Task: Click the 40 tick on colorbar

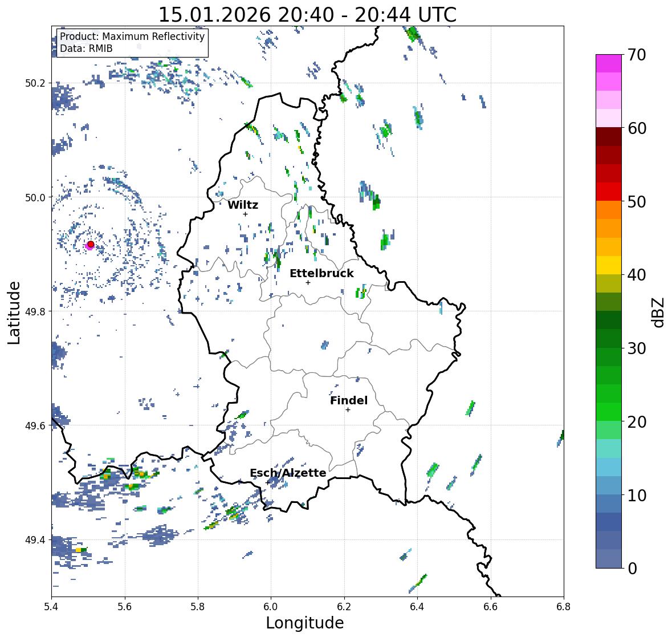Action: pos(637,275)
